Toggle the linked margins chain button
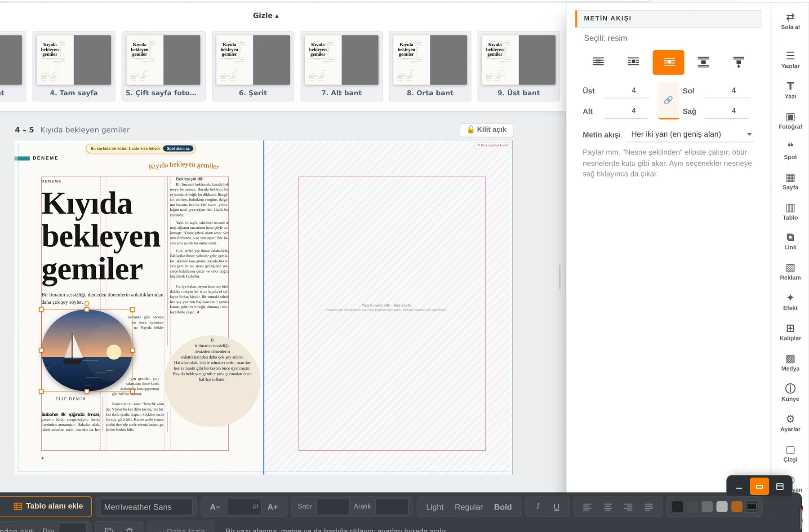Image resolution: width=809 pixels, height=532 pixels. pos(668,100)
